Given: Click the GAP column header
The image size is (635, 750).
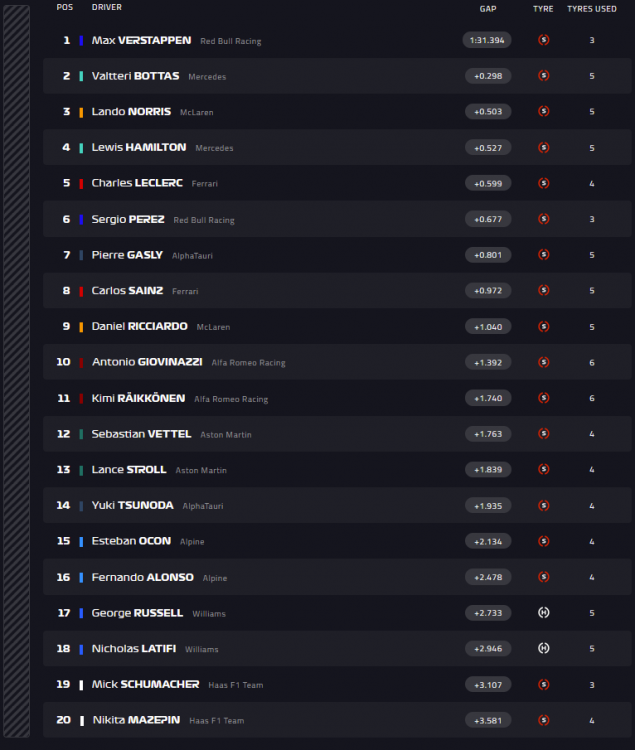Looking at the screenshot, I should point(488,8).
